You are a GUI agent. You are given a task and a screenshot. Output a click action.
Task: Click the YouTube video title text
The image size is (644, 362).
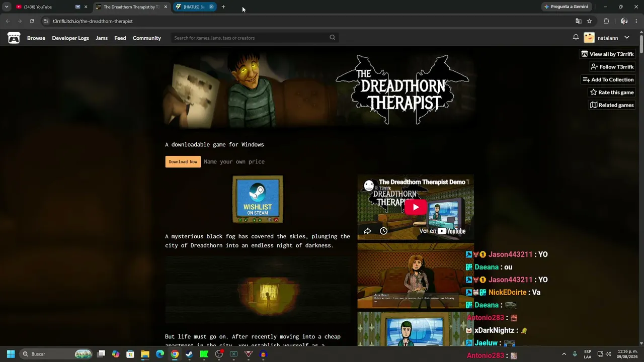tap(424, 182)
